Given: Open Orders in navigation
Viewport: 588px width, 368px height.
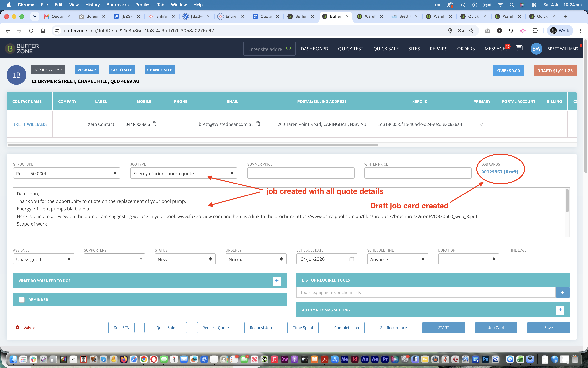Looking at the screenshot, I should point(466,49).
